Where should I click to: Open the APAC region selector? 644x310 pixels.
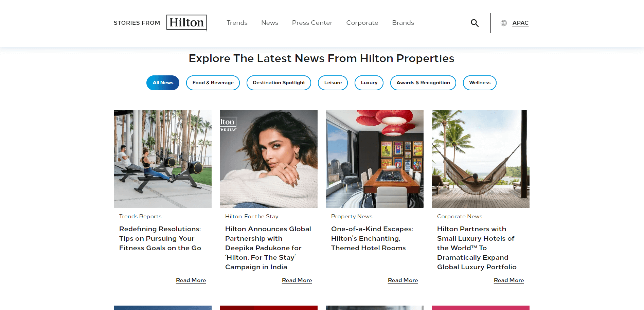[520, 23]
